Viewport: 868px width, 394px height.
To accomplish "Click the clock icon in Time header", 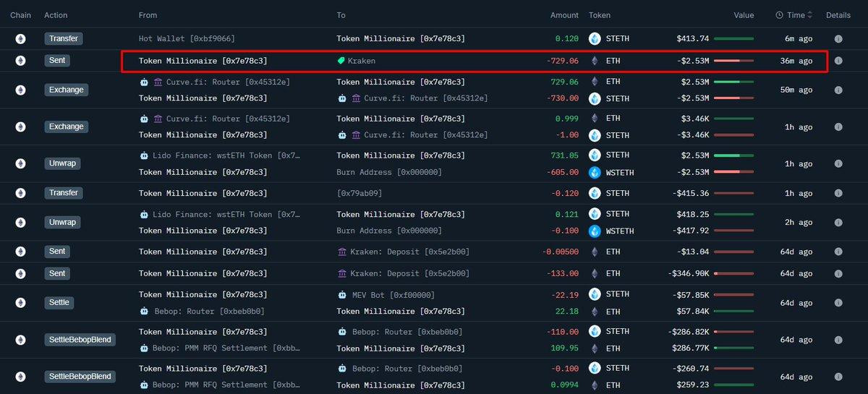I will [x=779, y=15].
